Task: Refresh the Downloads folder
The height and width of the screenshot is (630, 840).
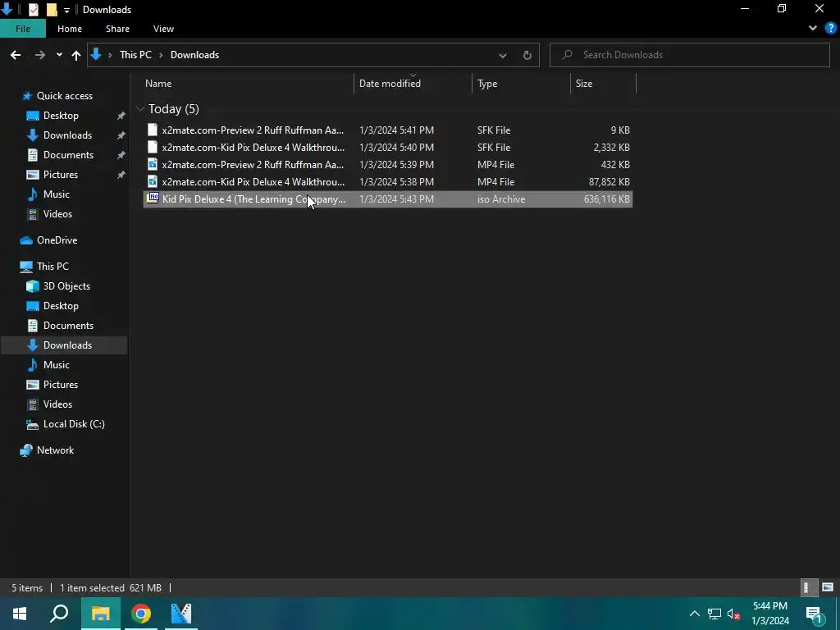Action: coord(527,55)
